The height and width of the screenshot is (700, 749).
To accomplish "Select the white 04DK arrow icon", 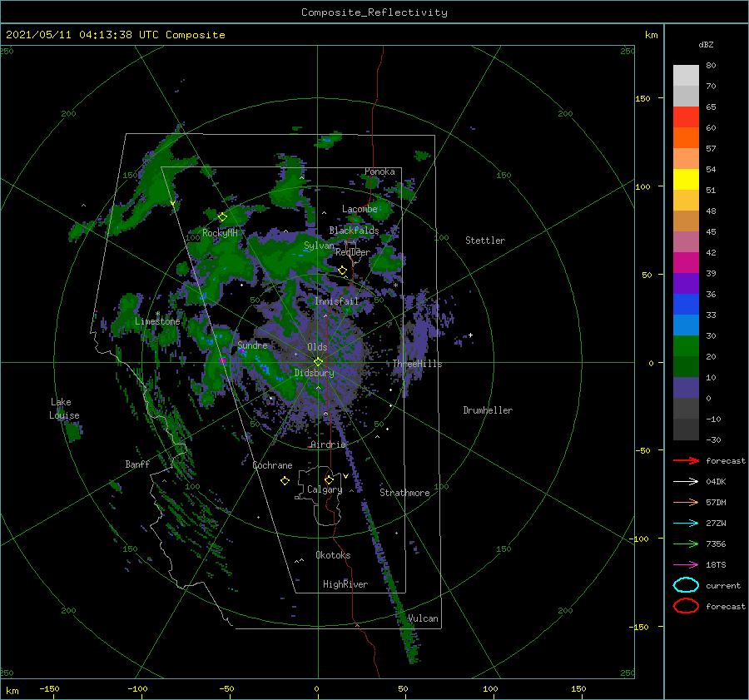I will pyautogui.click(x=686, y=482).
